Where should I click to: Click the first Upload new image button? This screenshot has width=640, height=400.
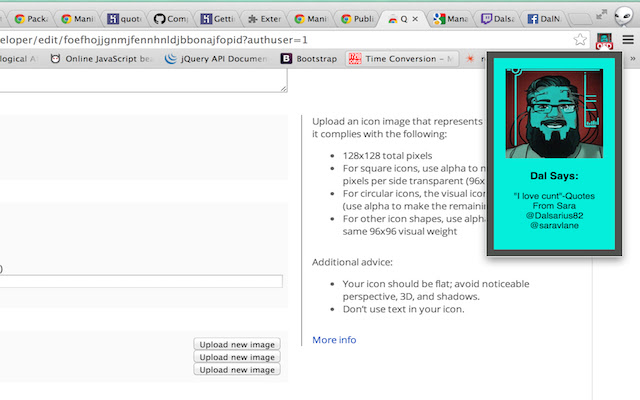[237, 344]
